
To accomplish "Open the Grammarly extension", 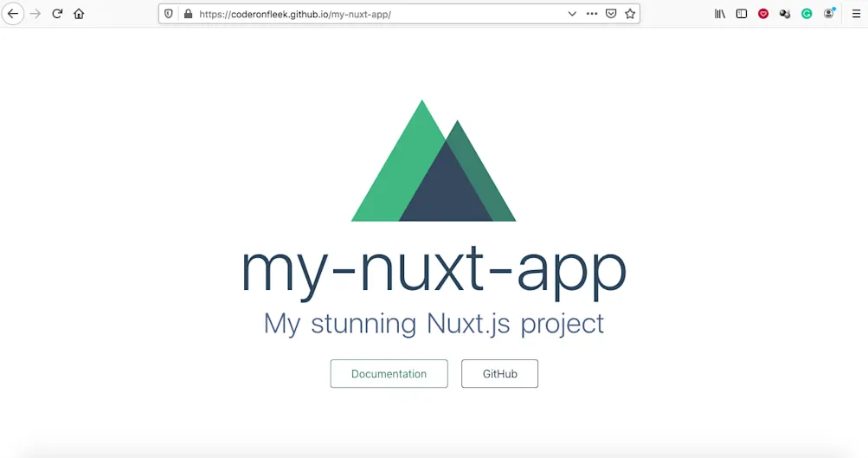I will 807,14.
